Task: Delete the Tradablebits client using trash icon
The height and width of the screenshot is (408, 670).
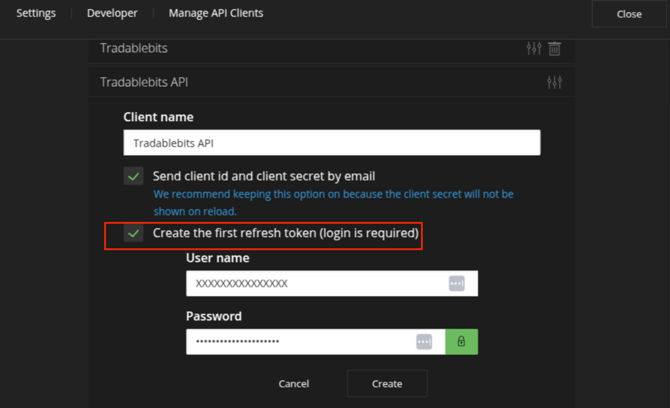Action: (x=555, y=48)
